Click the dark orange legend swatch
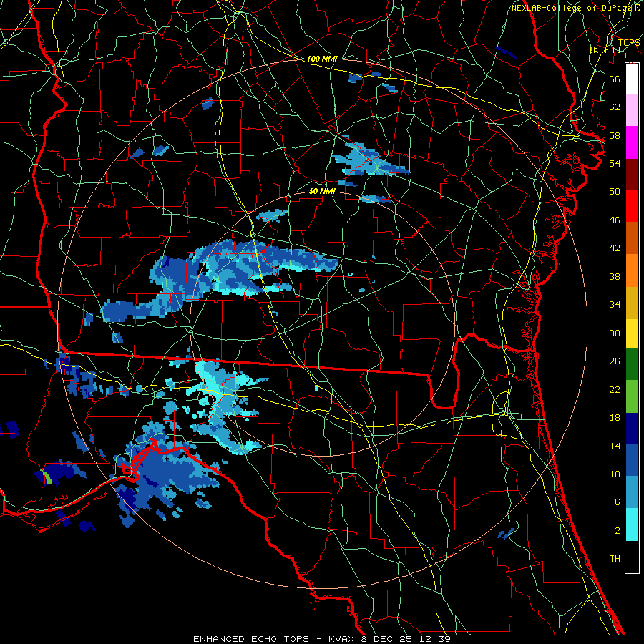 [632, 238]
